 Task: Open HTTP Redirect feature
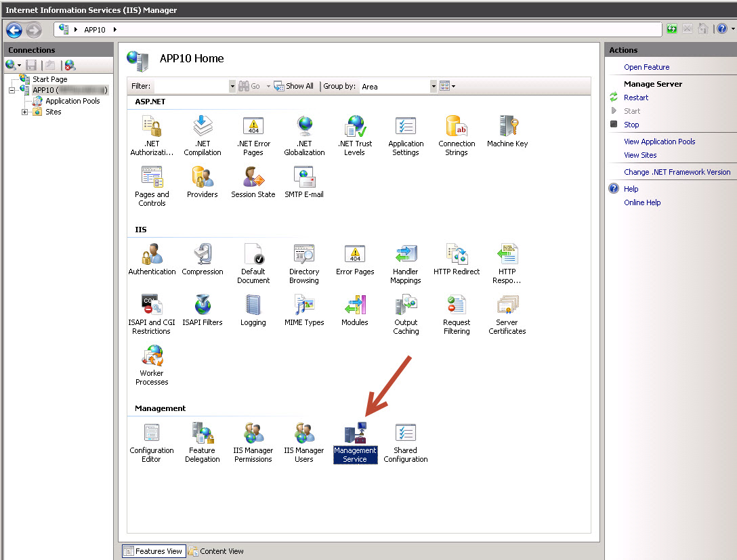[x=457, y=259]
